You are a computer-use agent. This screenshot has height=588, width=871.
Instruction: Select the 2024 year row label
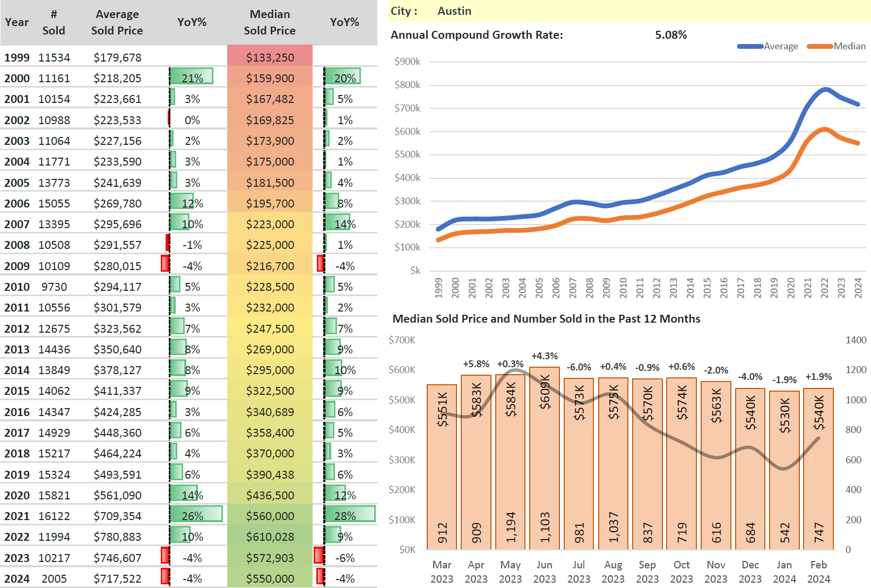tap(17, 578)
